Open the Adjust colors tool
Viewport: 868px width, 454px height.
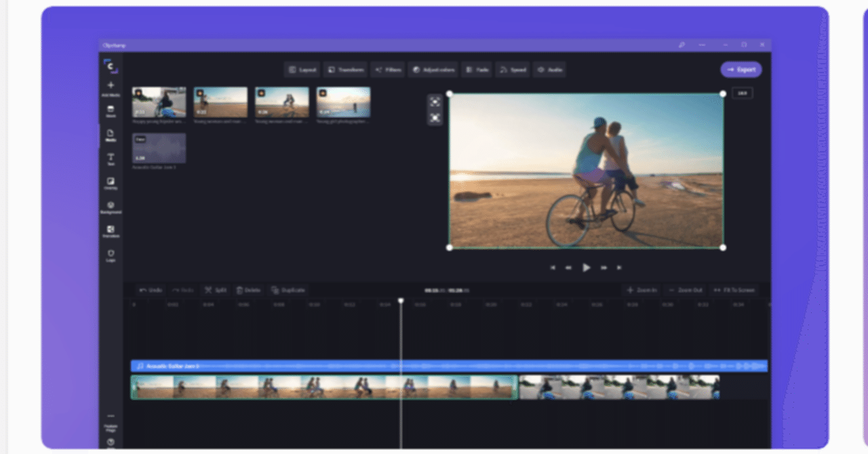[433, 70]
